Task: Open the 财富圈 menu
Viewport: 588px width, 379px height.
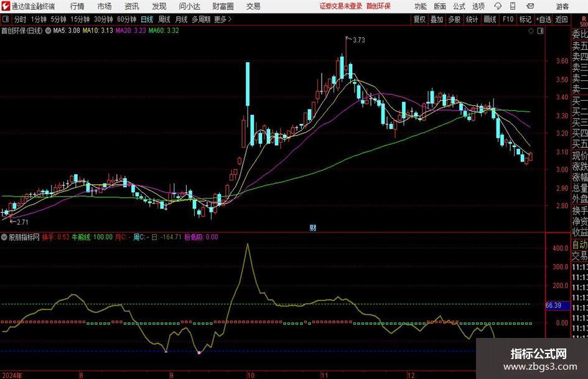Action: point(223,6)
